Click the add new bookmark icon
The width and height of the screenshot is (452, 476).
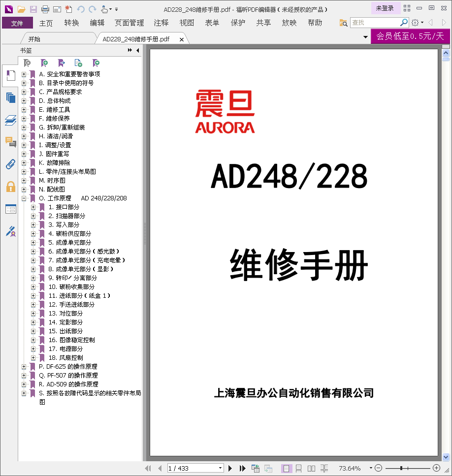pyautogui.click(x=44, y=63)
